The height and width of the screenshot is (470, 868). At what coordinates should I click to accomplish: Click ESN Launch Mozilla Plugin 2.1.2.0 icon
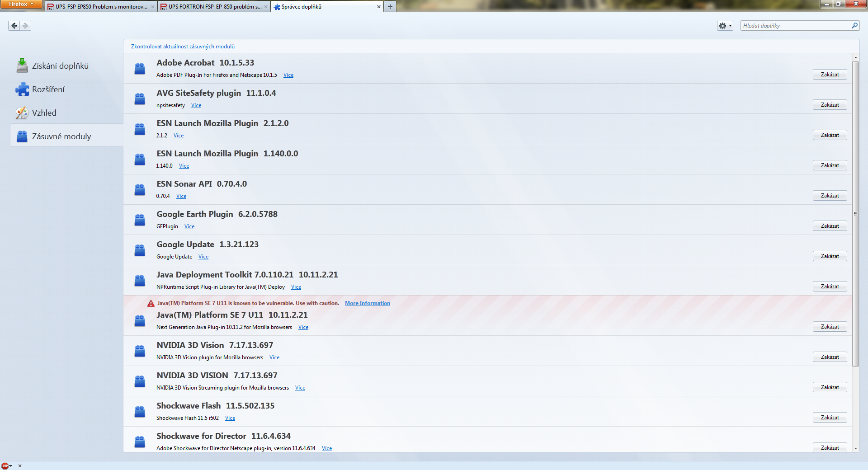coord(140,129)
